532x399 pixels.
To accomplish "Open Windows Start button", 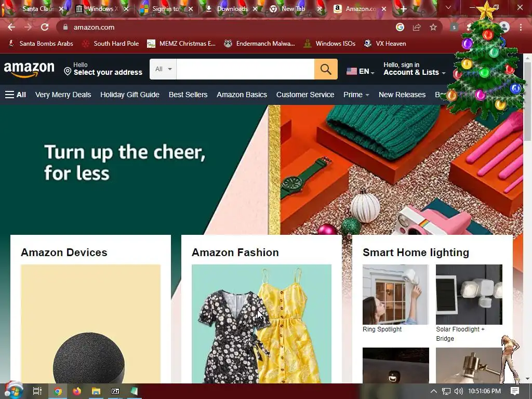I will [x=14, y=391].
